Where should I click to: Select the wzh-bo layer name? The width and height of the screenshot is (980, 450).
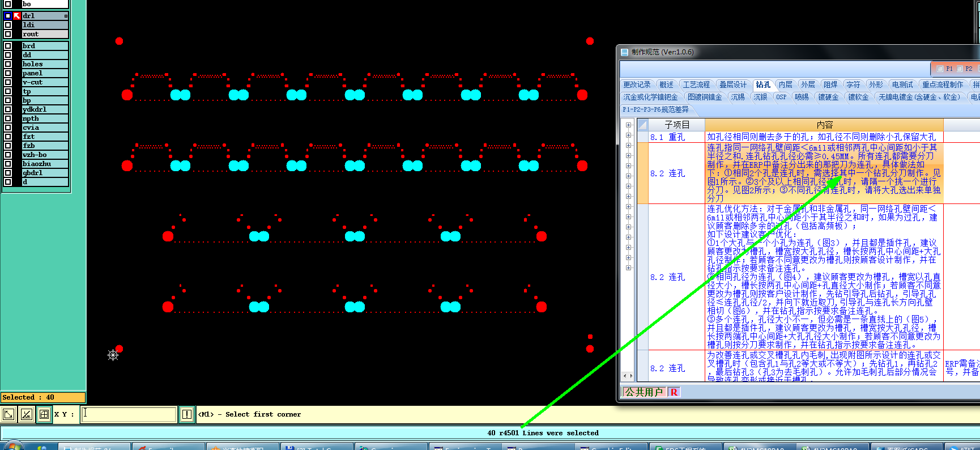(45, 155)
